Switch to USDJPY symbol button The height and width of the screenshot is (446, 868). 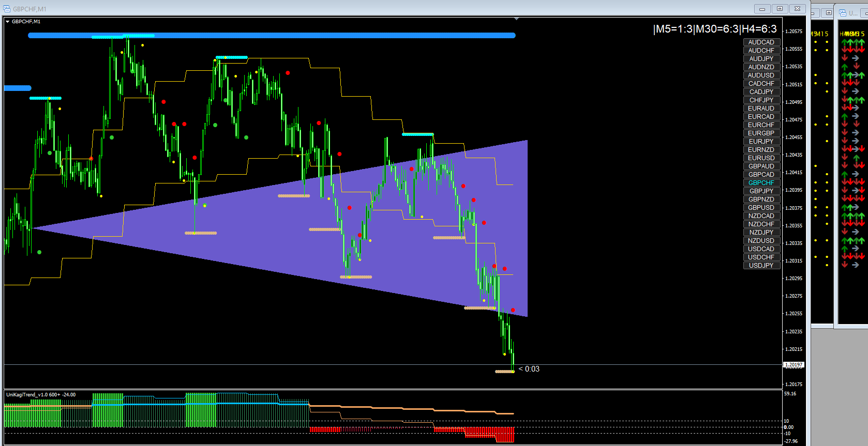coord(761,266)
